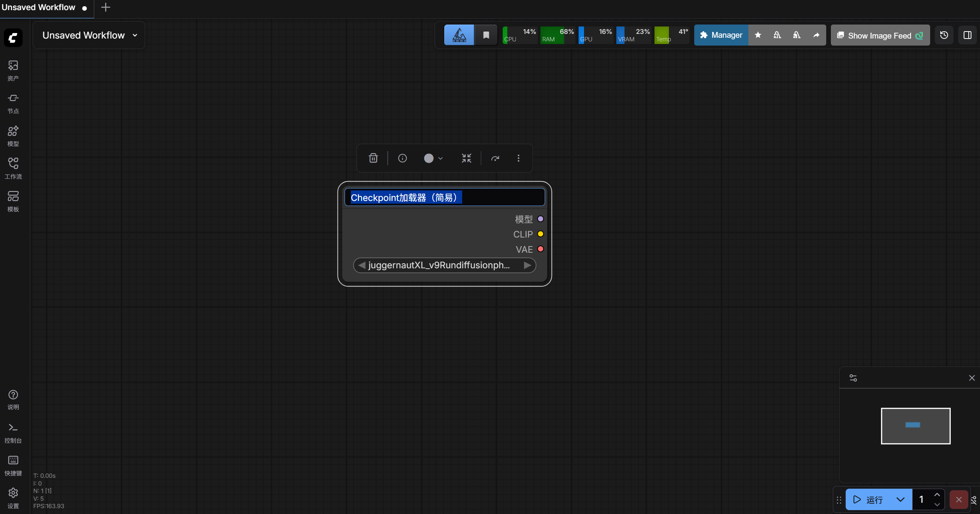Image resolution: width=980 pixels, height=514 pixels.
Task: Open node info icon in toolbar
Action: pyautogui.click(x=402, y=158)
